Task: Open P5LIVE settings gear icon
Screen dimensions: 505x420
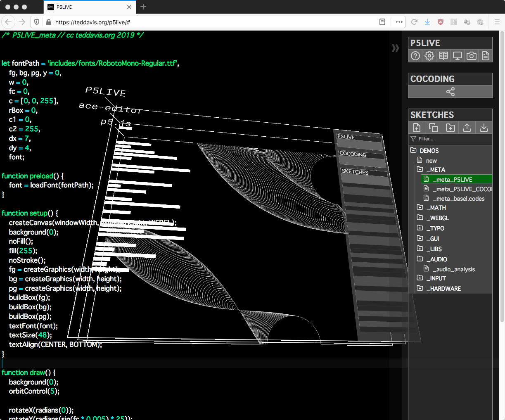Action: pyautogui.click(x=429, y=56)
